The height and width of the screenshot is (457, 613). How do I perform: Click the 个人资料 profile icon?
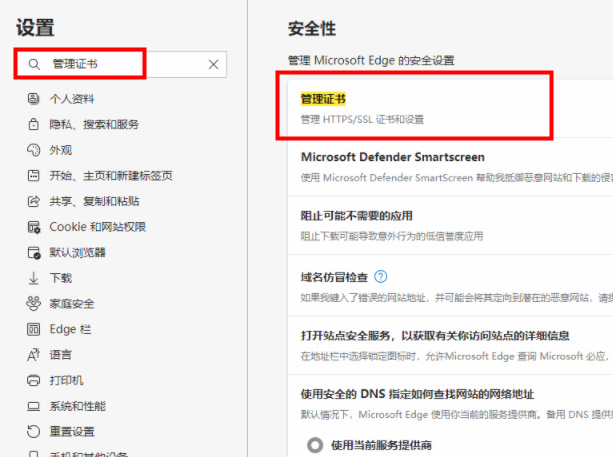pyautogui.click(x=34, y=99)
